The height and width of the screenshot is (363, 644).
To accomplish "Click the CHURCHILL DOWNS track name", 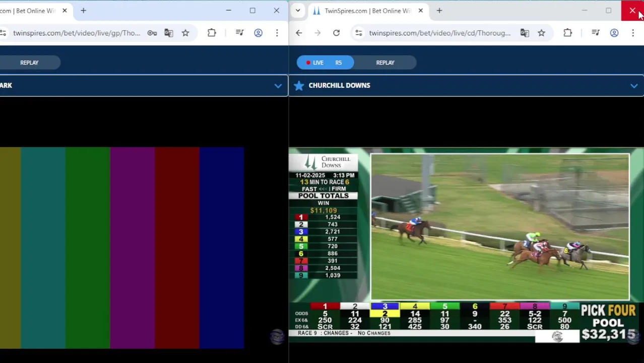I will (339, 85).
